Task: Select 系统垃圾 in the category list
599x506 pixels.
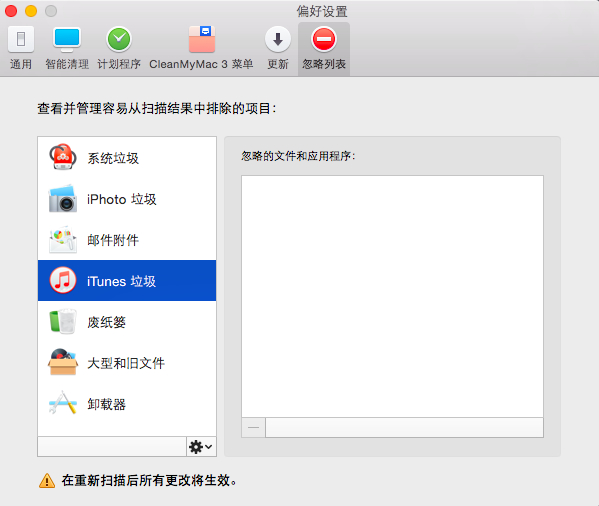Action: tap(127, 158)
